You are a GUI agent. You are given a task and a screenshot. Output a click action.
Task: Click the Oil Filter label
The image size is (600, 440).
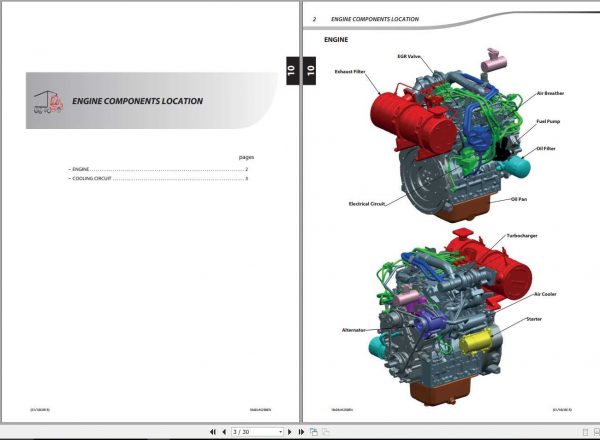coord(546,148)
